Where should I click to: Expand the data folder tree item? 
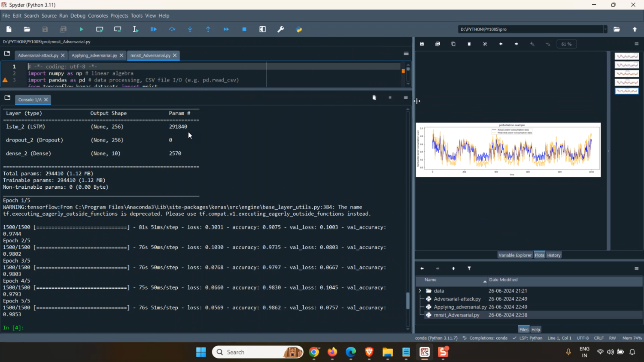click(420, 291)
